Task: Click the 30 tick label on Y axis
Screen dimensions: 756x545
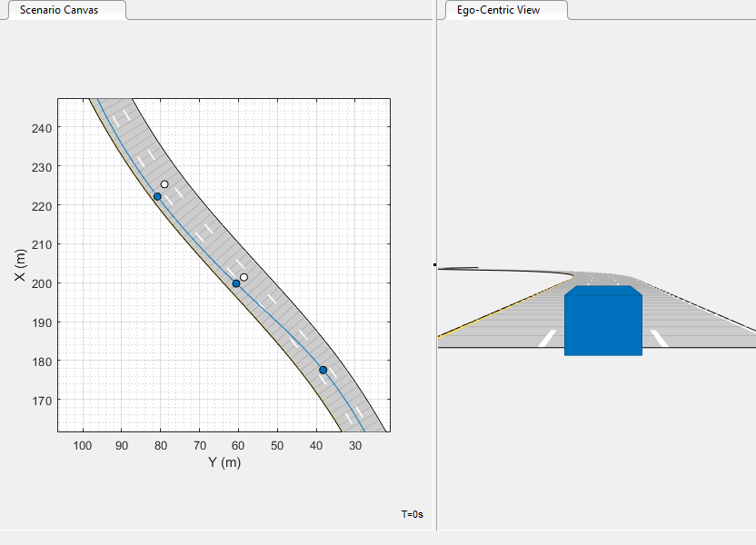Action: click(x=355, y=446)
